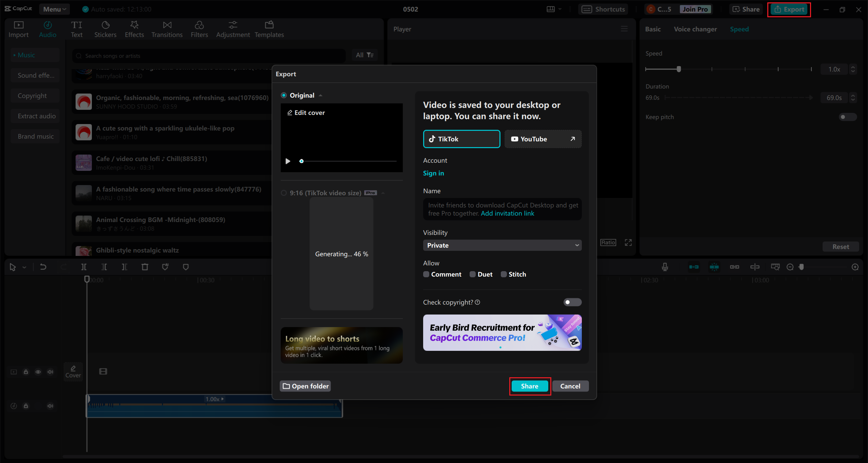The width and height of the screenshot is (868, 463).
Task: Open the Visibility Private dropdown
Action: point(502,245)
